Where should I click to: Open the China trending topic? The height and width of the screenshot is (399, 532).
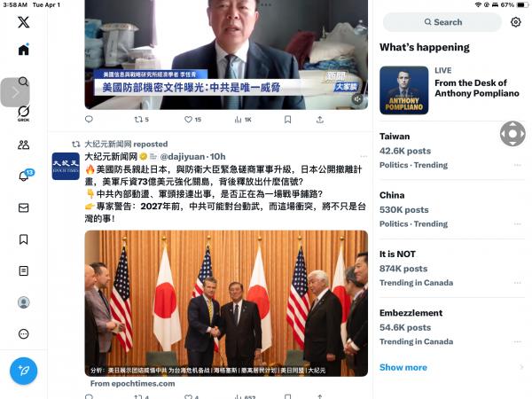point(452,209)
